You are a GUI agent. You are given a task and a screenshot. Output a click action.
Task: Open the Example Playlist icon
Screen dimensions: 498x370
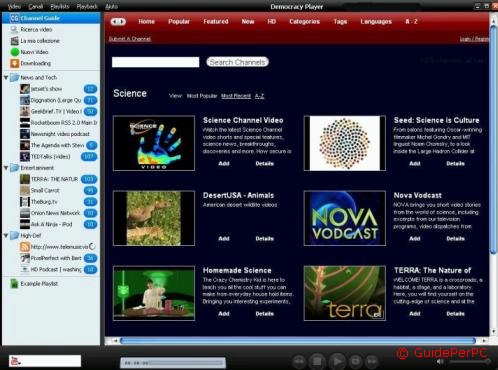14,284
